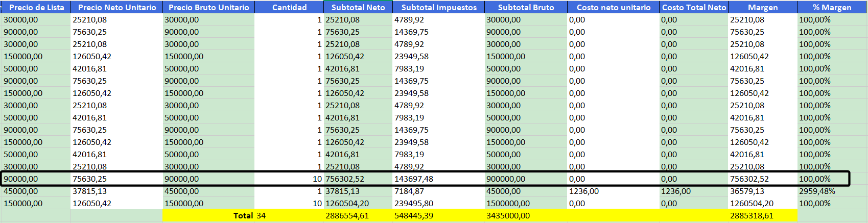
Task: Click quantity 10 in the 1500000,00 row
Action: tap(289, 204)
